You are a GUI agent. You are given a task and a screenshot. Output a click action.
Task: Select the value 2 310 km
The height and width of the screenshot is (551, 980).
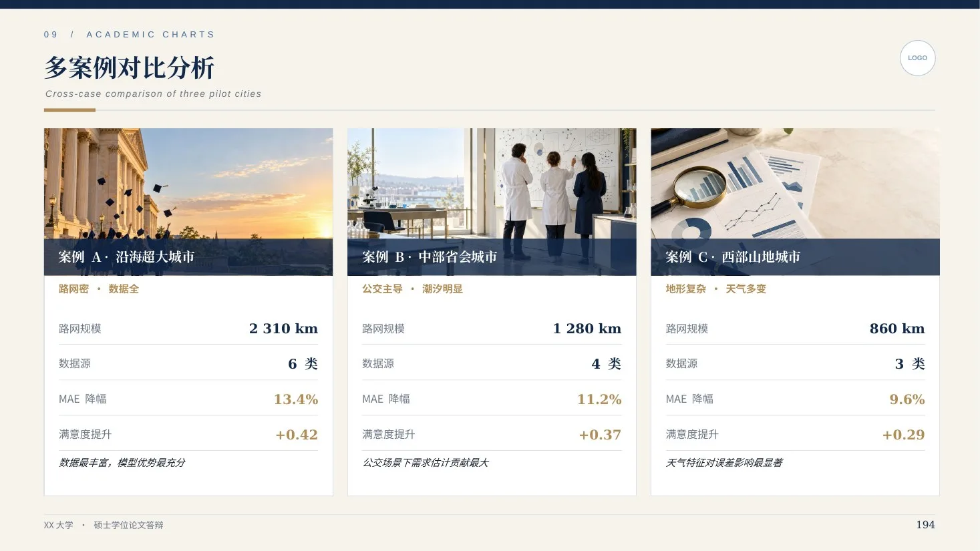pos(283,329)
